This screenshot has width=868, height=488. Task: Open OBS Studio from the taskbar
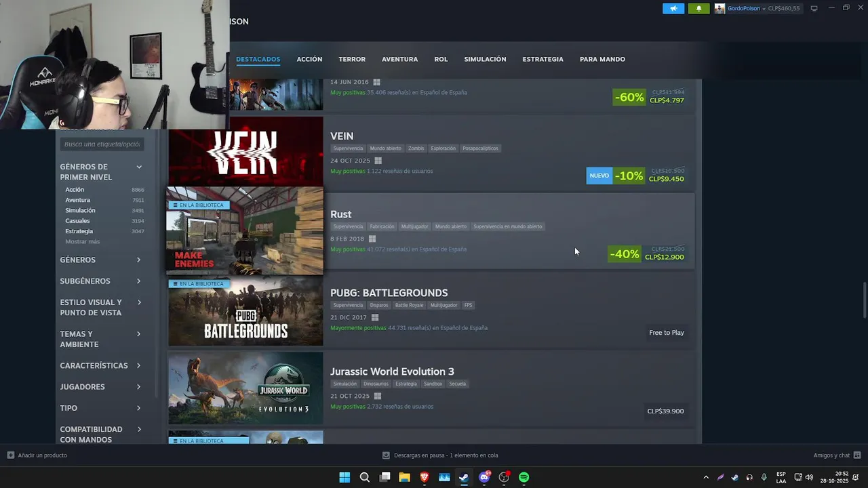coord(504,477)
